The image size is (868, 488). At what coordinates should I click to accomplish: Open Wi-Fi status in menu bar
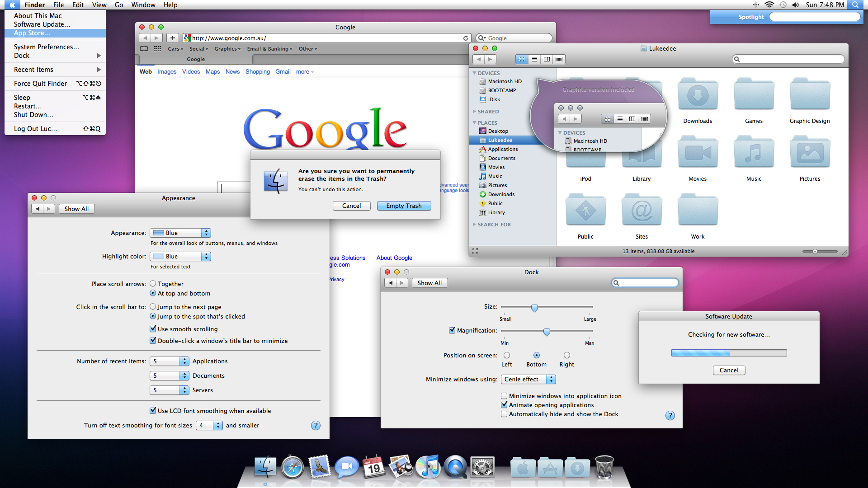click(x=769, y=5)
